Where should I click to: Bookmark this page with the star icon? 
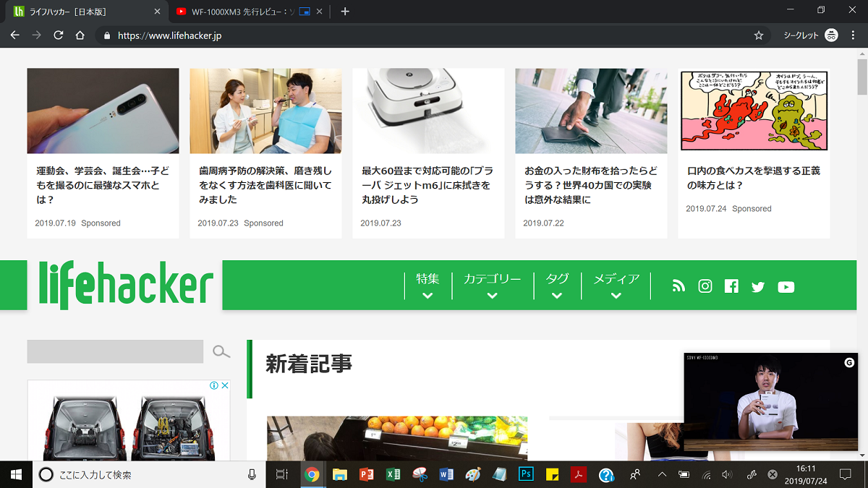click(x=759, y=35)
